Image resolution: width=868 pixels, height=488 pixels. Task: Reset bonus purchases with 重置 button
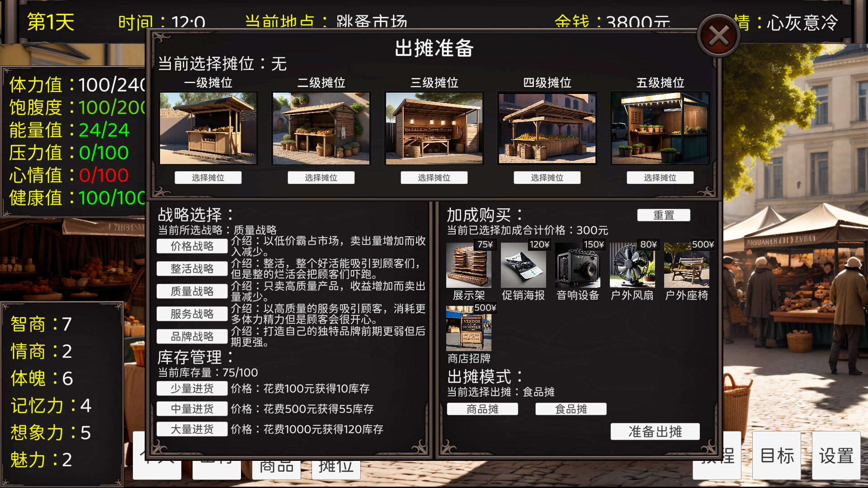(663, 215)
